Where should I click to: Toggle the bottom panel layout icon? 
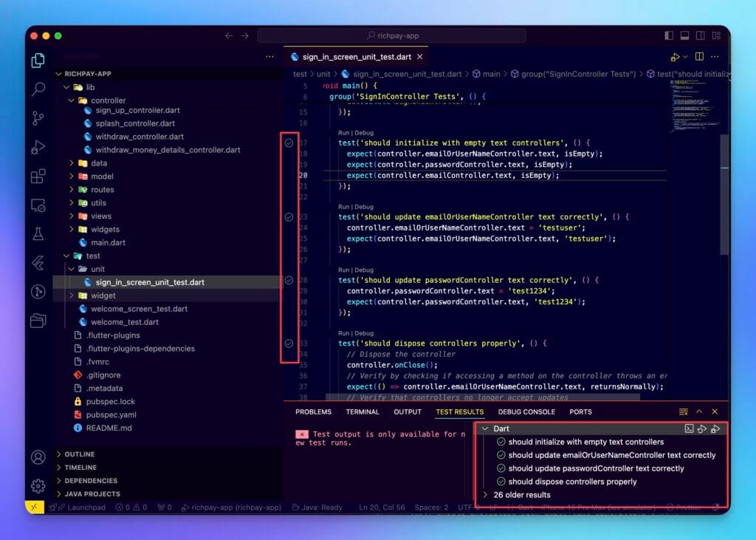pyautogui.click(x=684, y=35)
